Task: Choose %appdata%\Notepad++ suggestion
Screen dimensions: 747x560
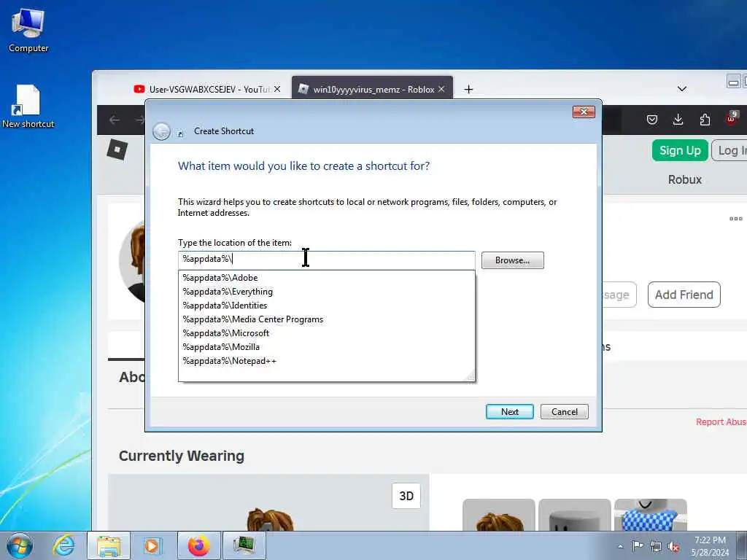Action: coord(326,361)
